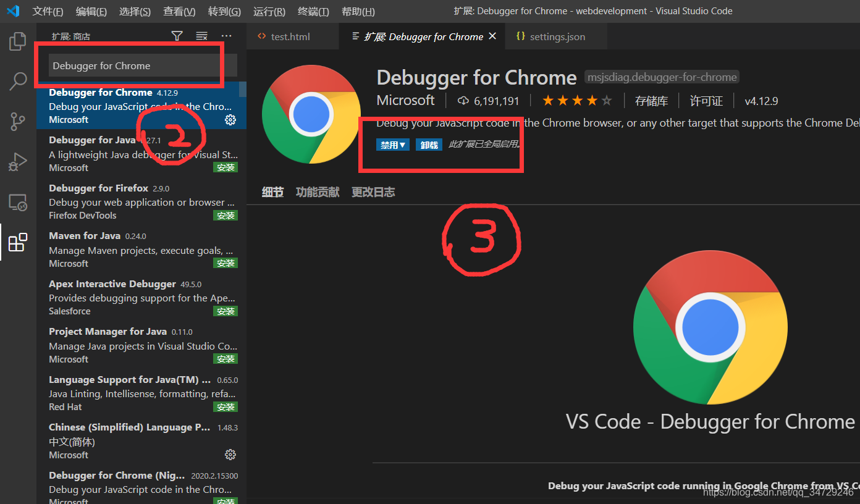The height and width of the screenshot is (504, 860).
Task: Open the Explorer sidebar icon
Action: pyautogui.click(x=17, y=41)
